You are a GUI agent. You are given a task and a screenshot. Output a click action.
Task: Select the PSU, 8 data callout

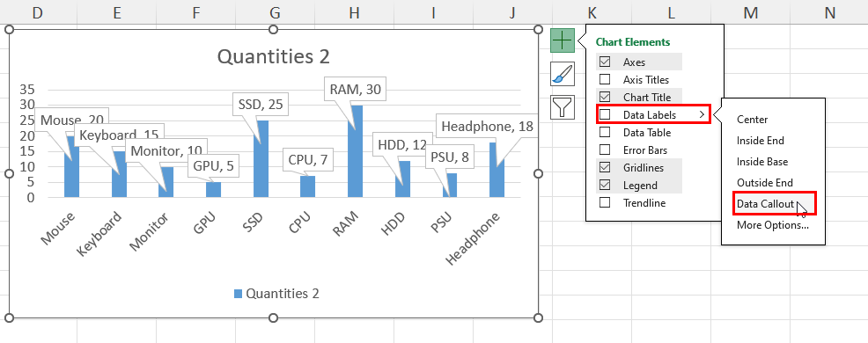450,157
